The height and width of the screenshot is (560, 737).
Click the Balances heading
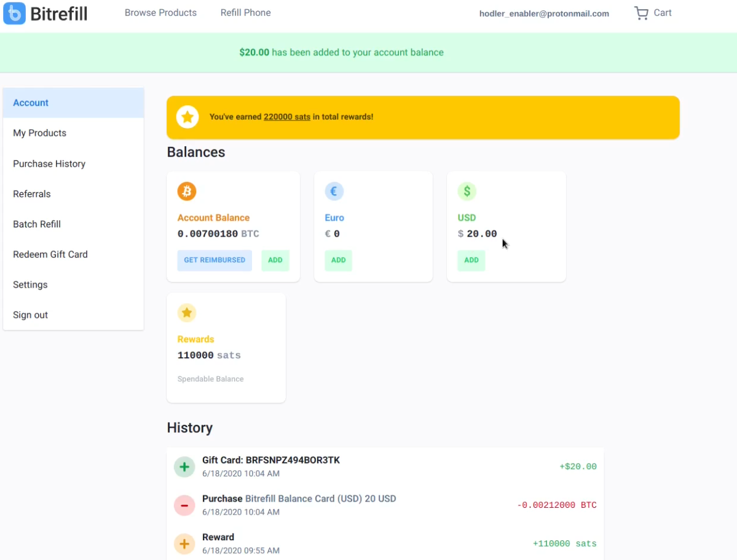196,152
